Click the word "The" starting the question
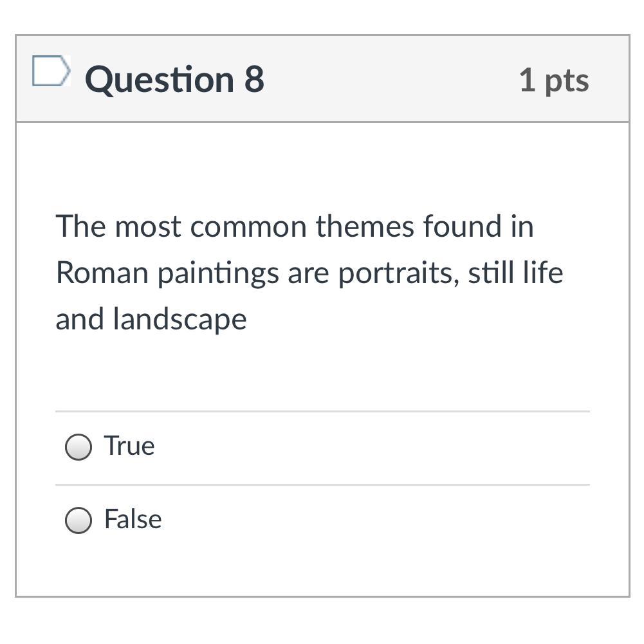The height and width of the screenshot is (644, 644). pos(81,226)
